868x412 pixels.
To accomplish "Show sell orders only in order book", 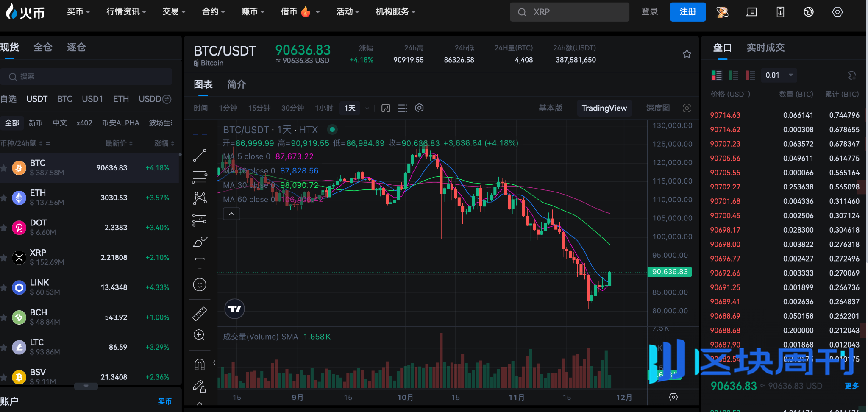I will pos(750,75).
